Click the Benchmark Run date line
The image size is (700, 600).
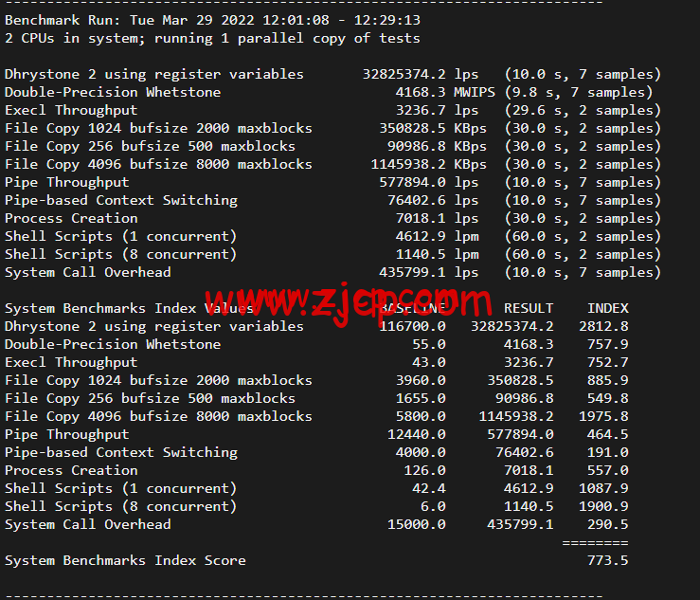212,20
